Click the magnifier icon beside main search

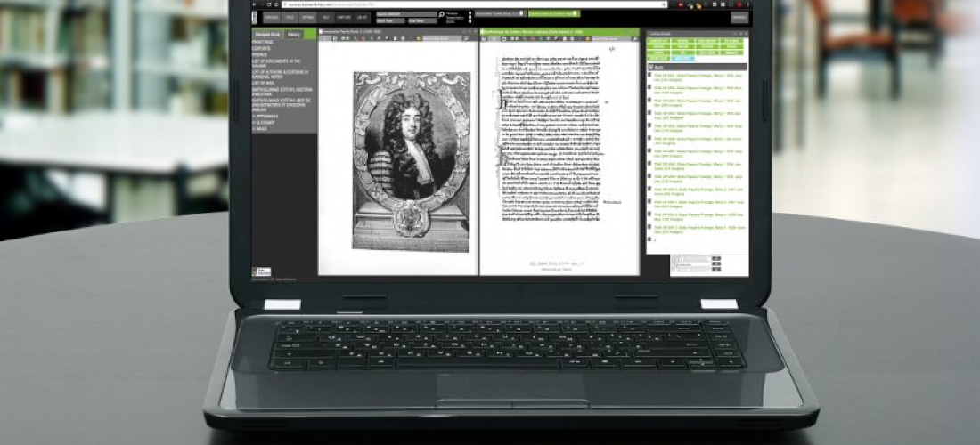441,13
